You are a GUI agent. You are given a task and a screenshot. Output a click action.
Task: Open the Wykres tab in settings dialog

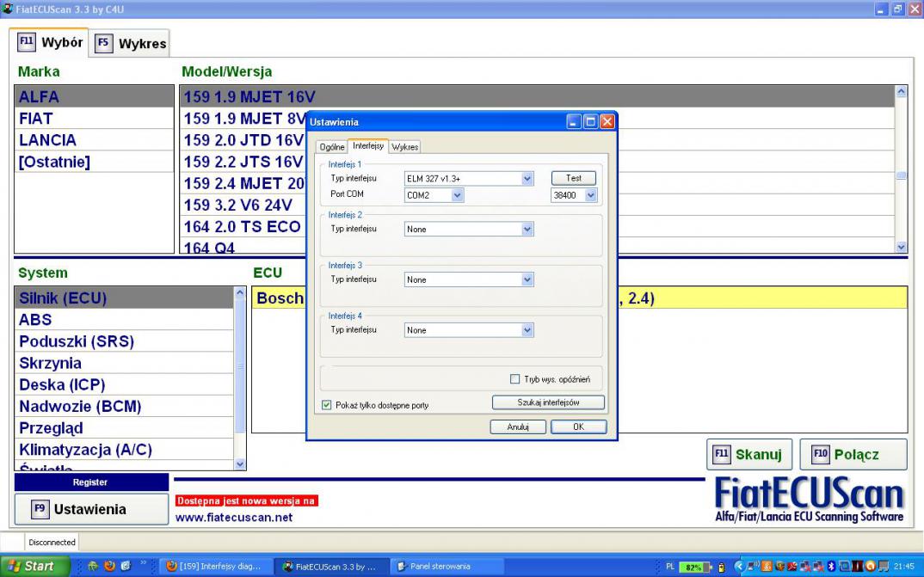pos(405,146)
